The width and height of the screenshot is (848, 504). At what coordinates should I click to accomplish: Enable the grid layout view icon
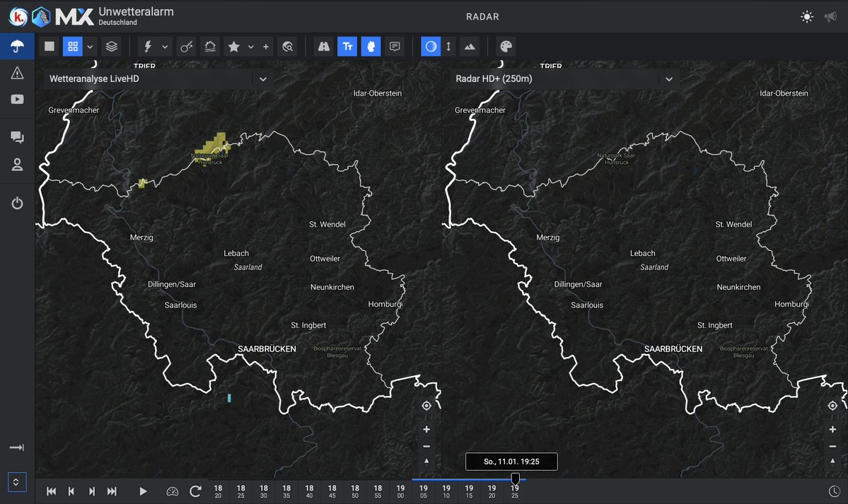[x=72, y=46]
